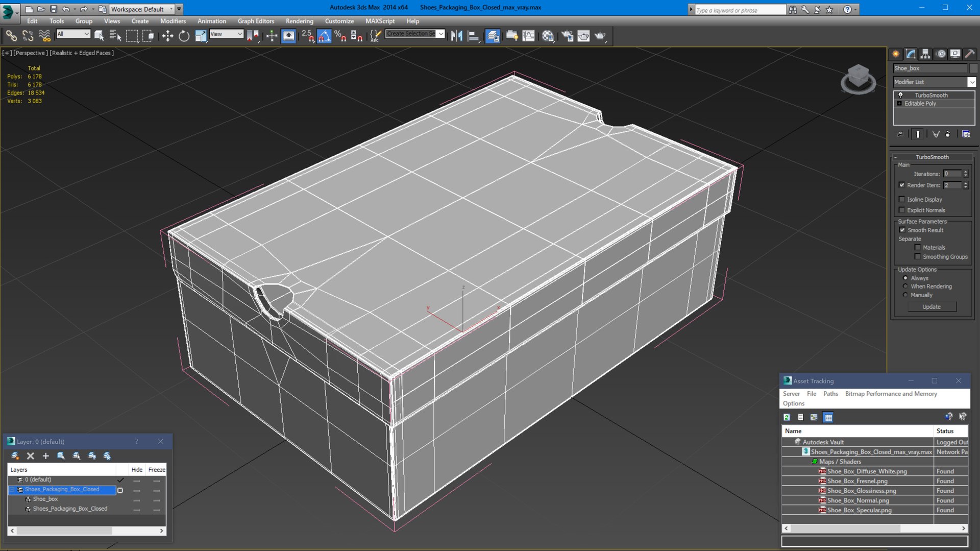Open the Graph Editors menu
Image resolution: width=980 pixels, height=551 pixels.
click(256, 21)
